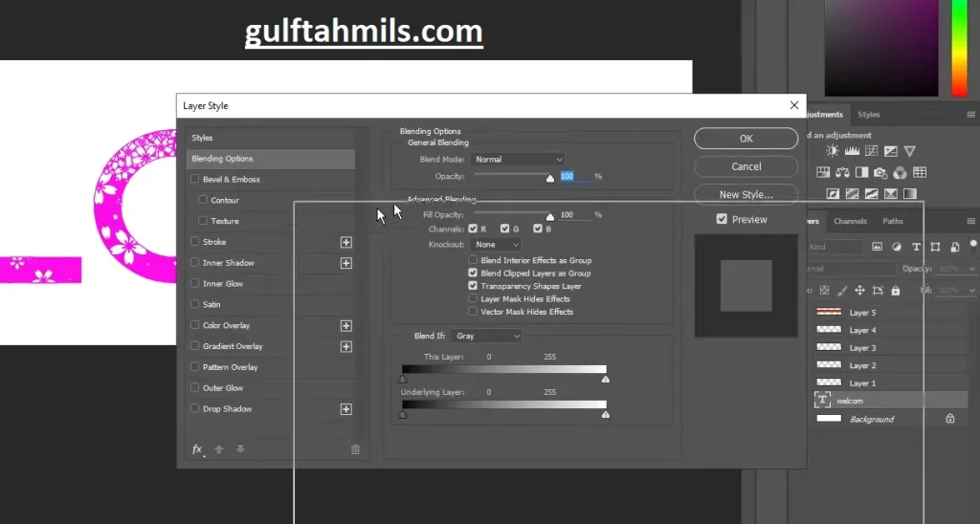This screenshot has height=524, width=980.
Task: Click the trash icon to delete effect
Action: pos(356,449)
